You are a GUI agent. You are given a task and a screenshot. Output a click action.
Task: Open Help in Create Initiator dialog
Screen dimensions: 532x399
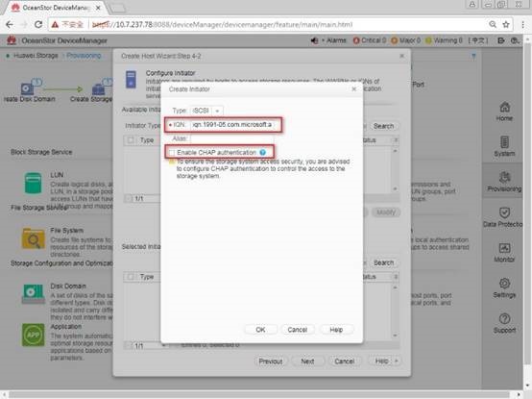[336, 330]
